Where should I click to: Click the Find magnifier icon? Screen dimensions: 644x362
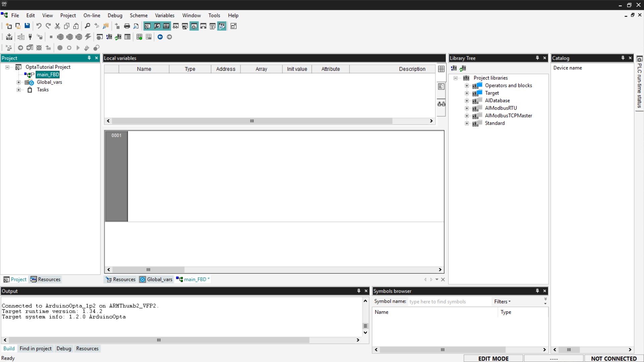[87, 26]
